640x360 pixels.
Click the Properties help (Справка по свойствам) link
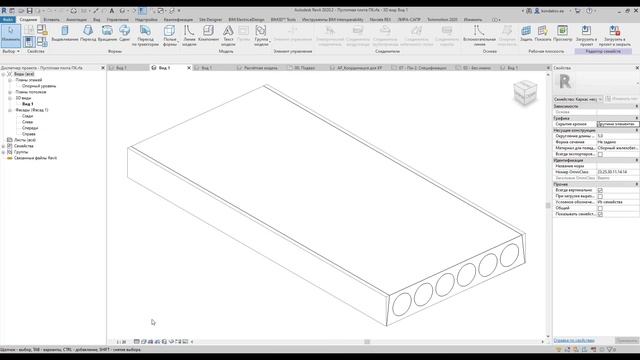pyautogui.click(x=574, y=340)
